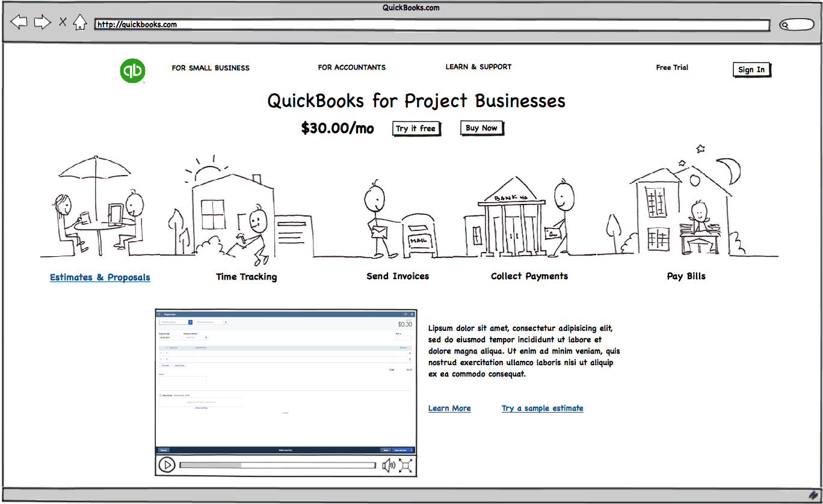Screen dimensions: 823x504
Task: Click the $0.00 amount in Expenses form
Action: (x=405, y=325)
